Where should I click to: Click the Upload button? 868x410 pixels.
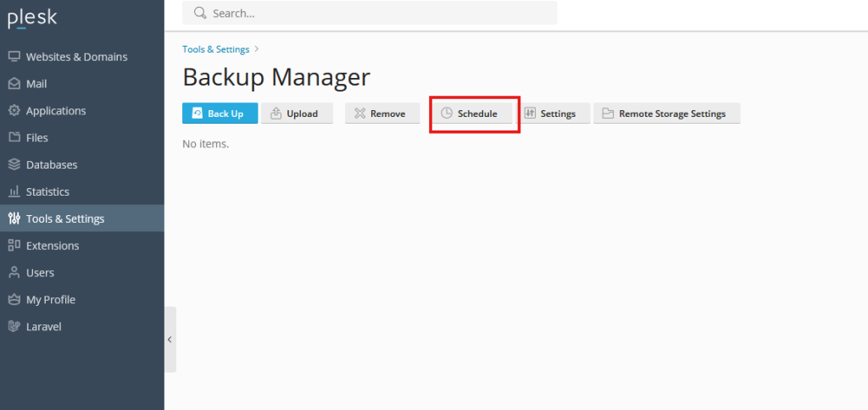coord(296,114)
